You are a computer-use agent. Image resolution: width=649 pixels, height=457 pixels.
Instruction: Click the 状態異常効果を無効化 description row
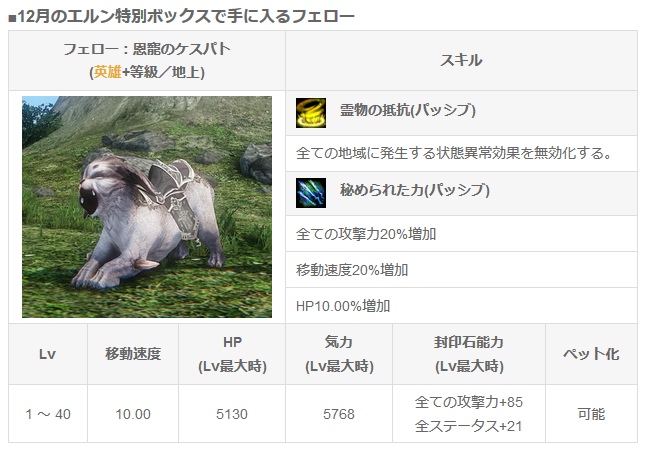click(x=462, y=154)
